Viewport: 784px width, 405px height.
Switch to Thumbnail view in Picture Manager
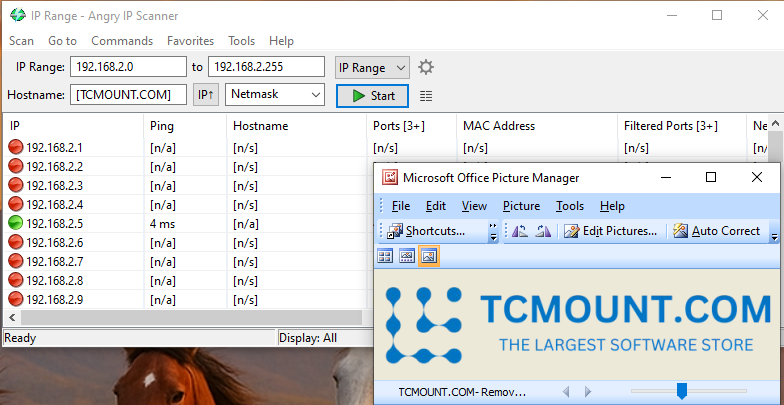[385, 256]
